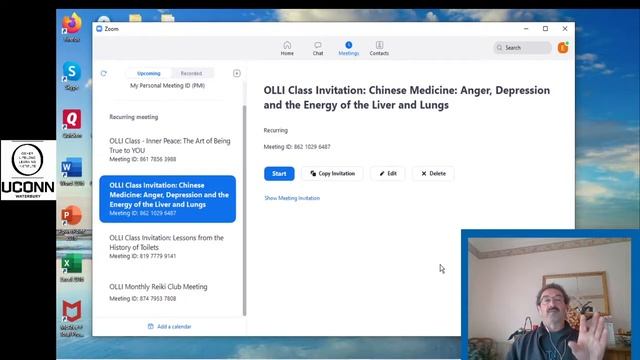This screenshot has width=640, height=360.
Task: Select the Recorded meetings tab
Action: click(x=191, y=73)
